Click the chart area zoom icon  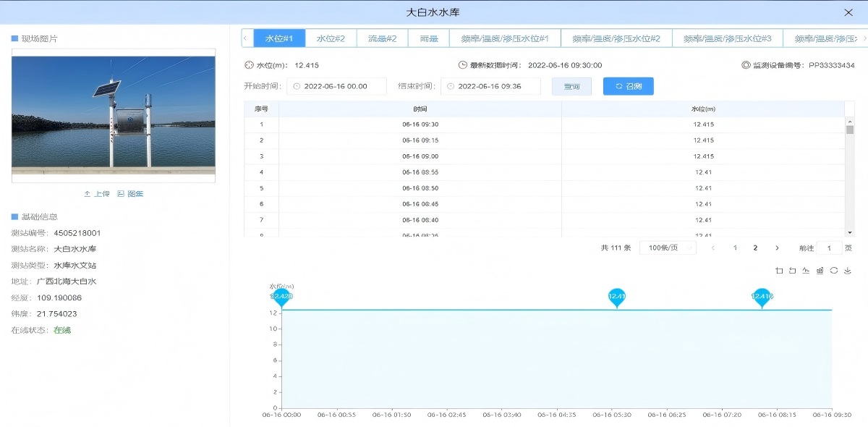pos(779,271)
